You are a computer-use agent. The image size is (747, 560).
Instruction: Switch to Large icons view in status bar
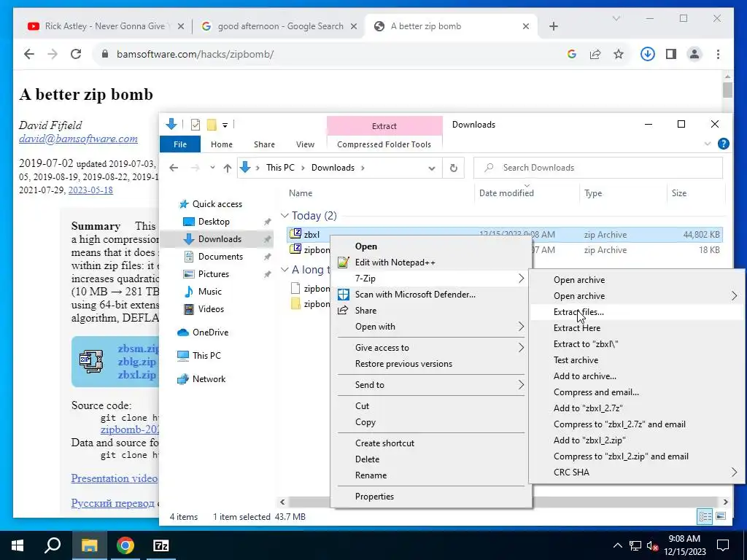click(721, 516)
